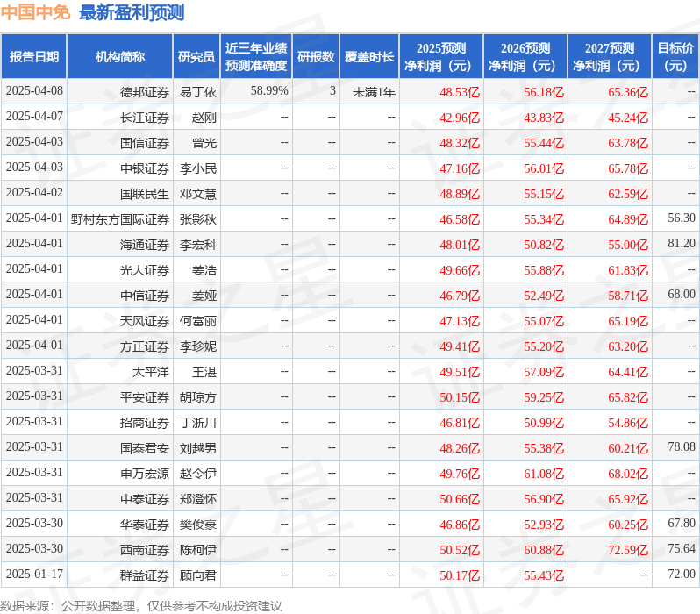Click the 研报数 column header

click(x=316, y=57)
